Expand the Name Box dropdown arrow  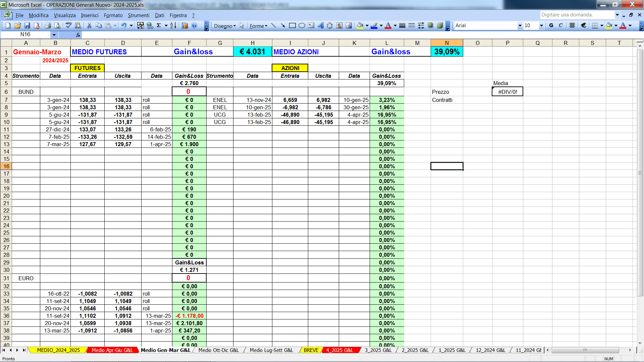[x=54, y=35]
